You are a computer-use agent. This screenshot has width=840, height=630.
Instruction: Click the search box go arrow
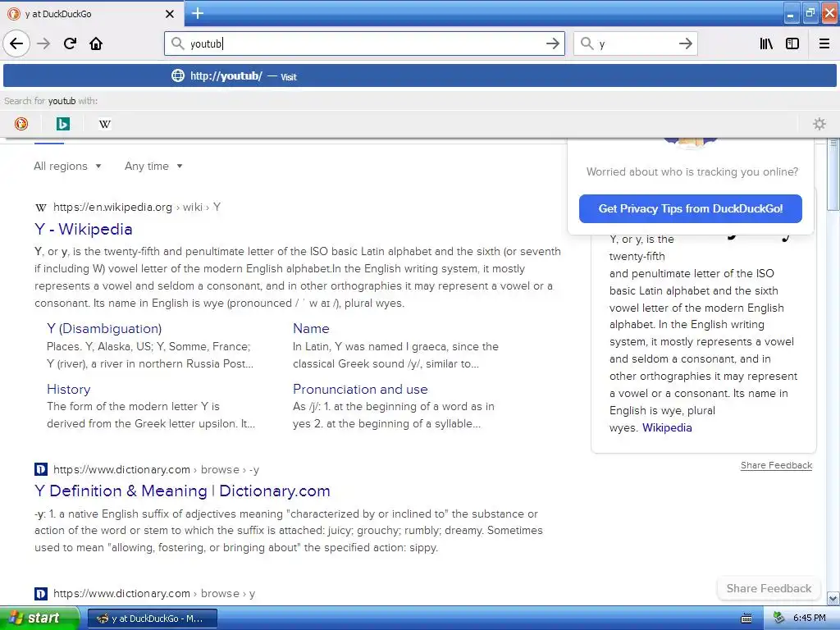[x=685, y=43]
